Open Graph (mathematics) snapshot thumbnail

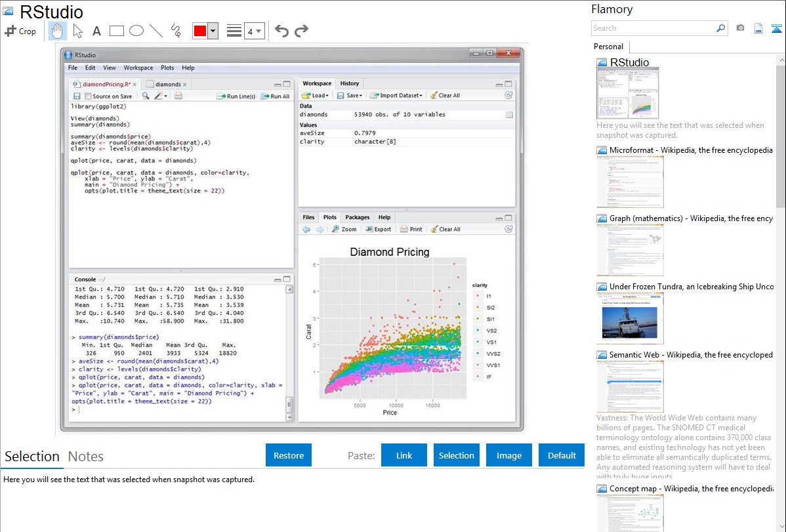pyautogui.click(x=630, y=250)
